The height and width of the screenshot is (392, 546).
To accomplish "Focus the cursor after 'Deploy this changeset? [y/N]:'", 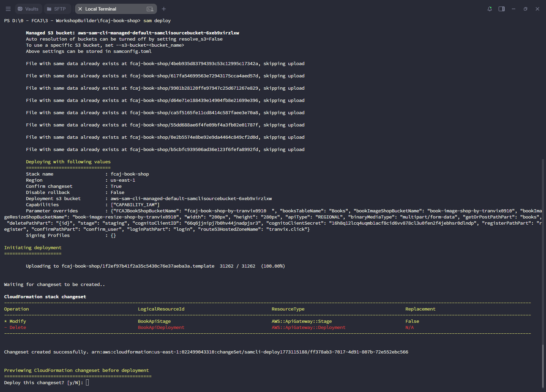I will [x=87, y=382].
